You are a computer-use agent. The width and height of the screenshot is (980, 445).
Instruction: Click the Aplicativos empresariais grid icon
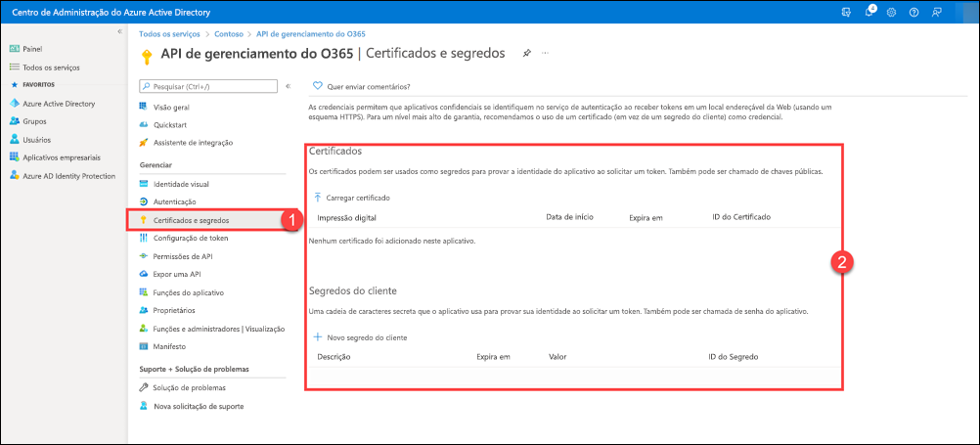(14, 157)
